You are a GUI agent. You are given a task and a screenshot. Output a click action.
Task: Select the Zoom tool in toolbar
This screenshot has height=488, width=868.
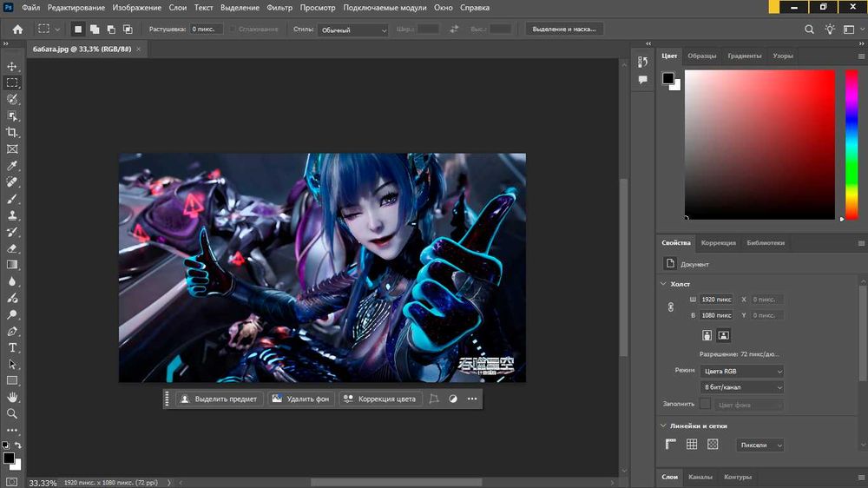coord(12,413)
